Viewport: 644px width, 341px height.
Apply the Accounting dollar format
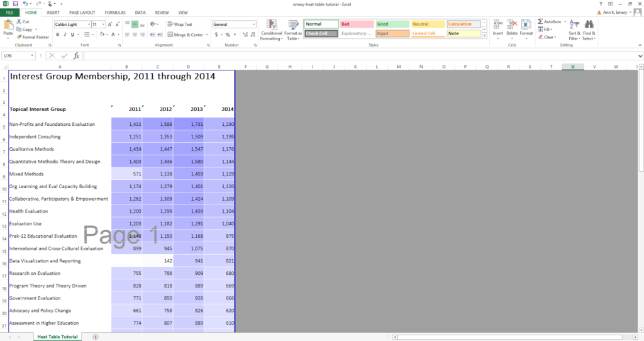[x=216, y=35]
